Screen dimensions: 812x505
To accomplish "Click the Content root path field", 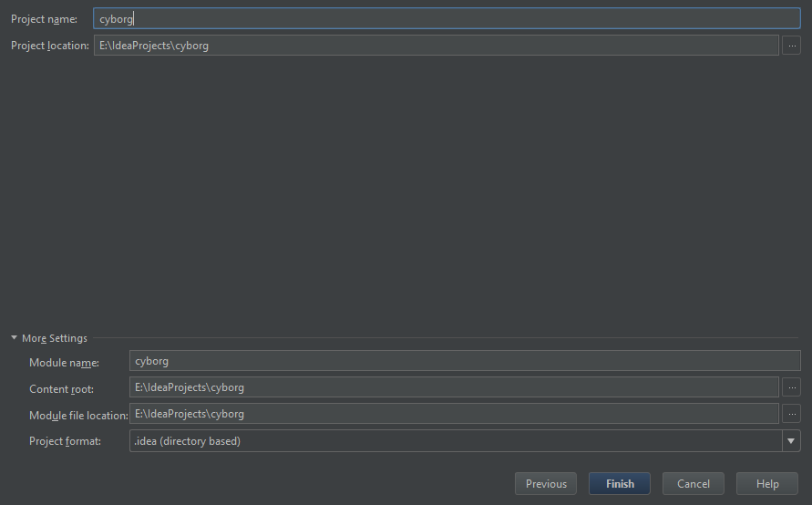I will click(x=454, y=387).
